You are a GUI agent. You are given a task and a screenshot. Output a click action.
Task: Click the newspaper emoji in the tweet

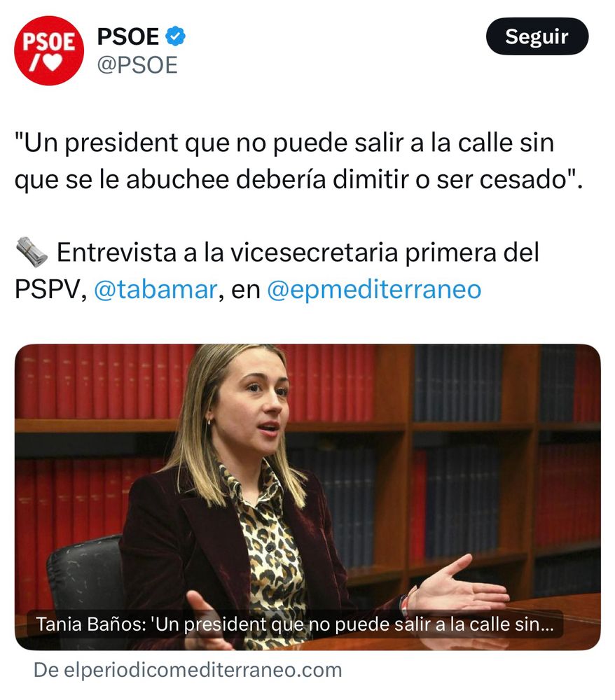[32, 252]
